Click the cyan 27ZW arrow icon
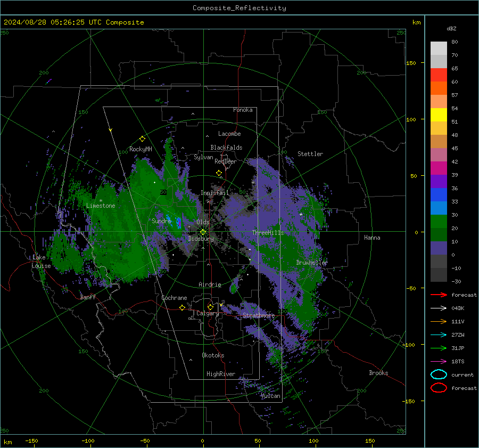This screenshot has width=479, height=448. click(x=439, y=335)
